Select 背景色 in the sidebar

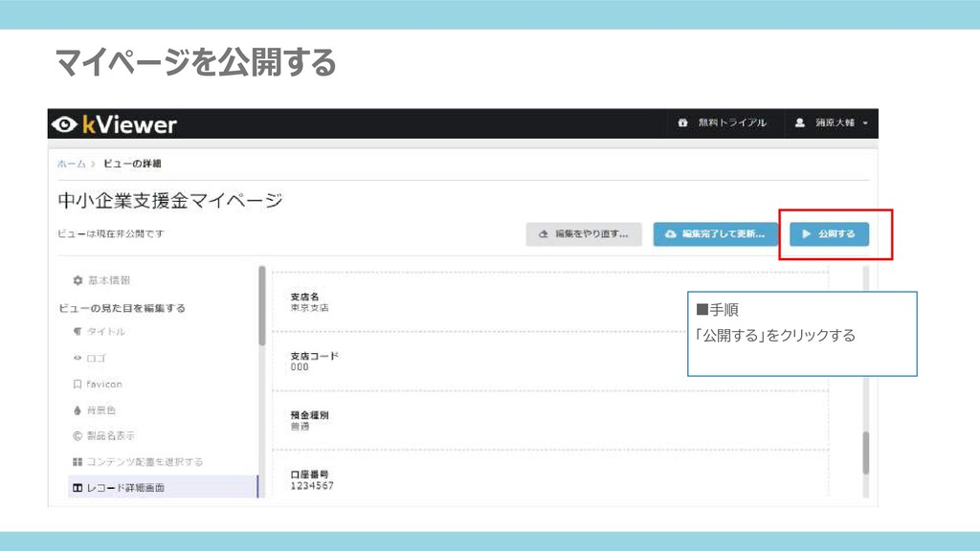point(100,410)
